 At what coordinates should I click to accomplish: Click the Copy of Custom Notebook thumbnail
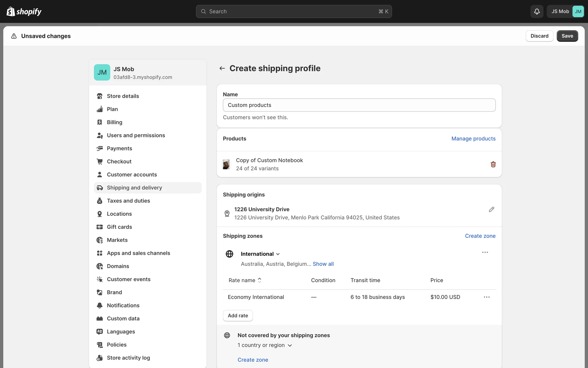point(226,164)
